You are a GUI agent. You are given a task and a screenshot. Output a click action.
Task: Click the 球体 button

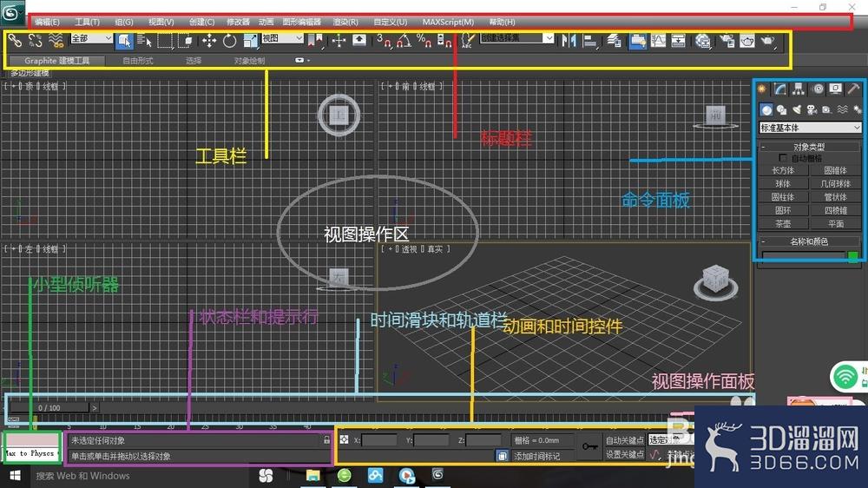(x=783, y=183)
